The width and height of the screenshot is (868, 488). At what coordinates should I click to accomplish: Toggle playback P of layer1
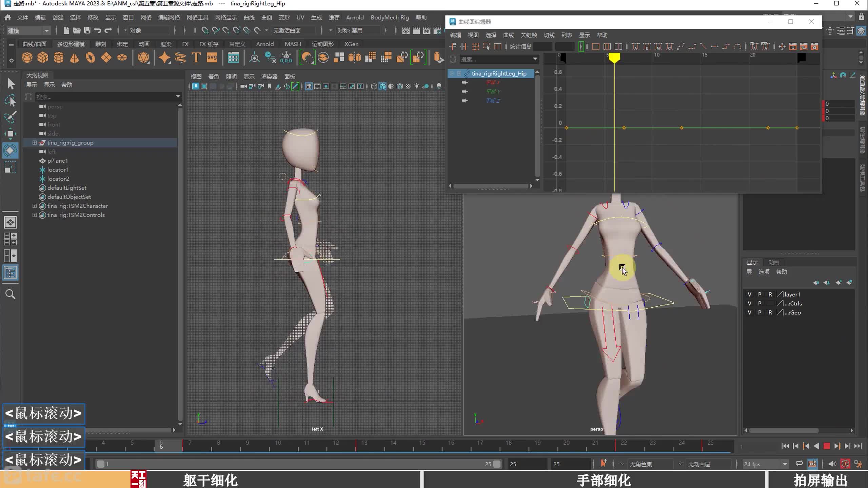click(x=760, y=294)
